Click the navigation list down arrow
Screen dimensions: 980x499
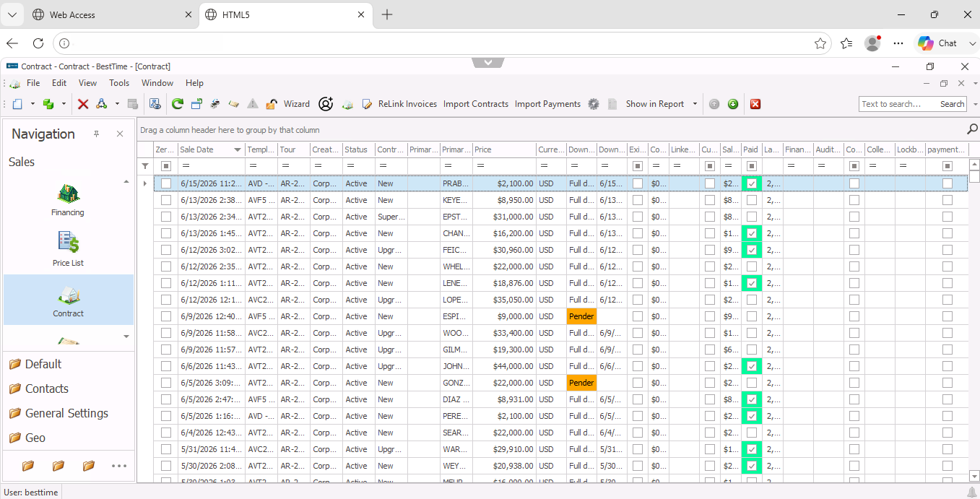pyautogui.click(x=126, y=336)
